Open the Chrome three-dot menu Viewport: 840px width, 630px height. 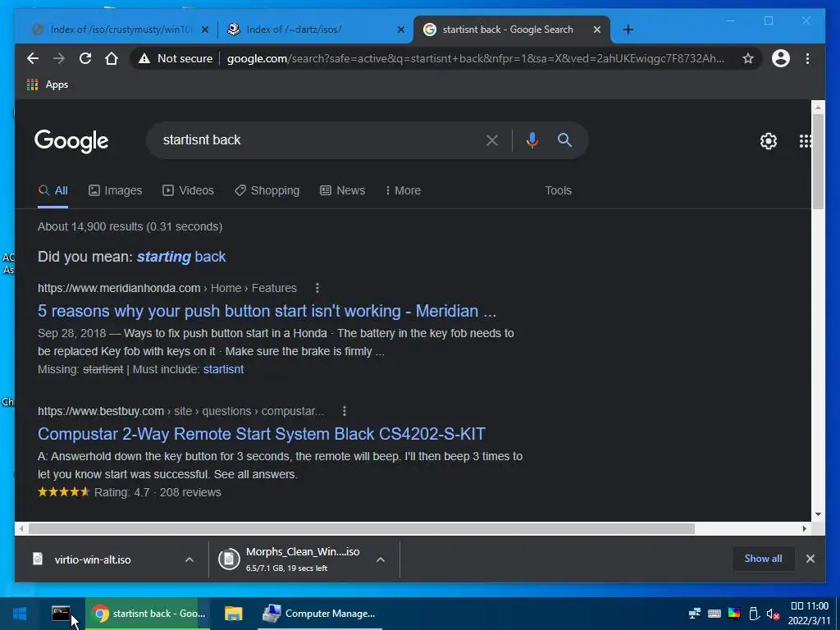807,58
